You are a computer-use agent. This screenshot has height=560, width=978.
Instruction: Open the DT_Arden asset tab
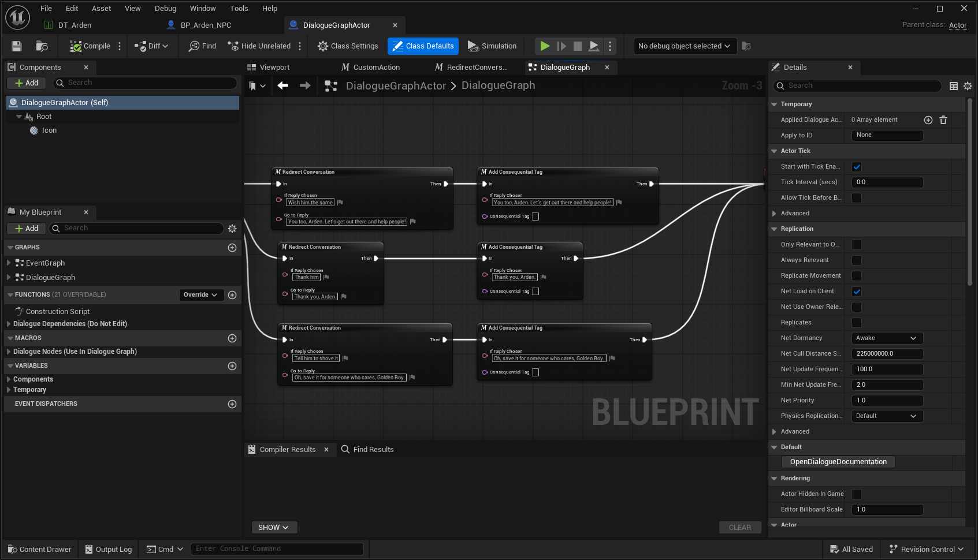tap(68, 25)
